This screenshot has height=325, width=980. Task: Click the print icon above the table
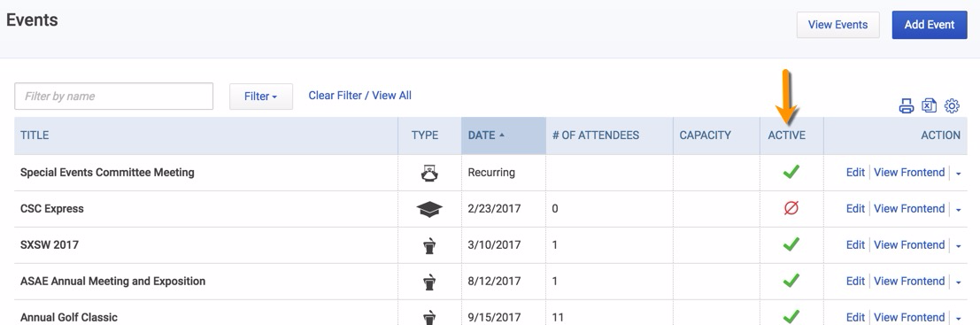[907, 105]
